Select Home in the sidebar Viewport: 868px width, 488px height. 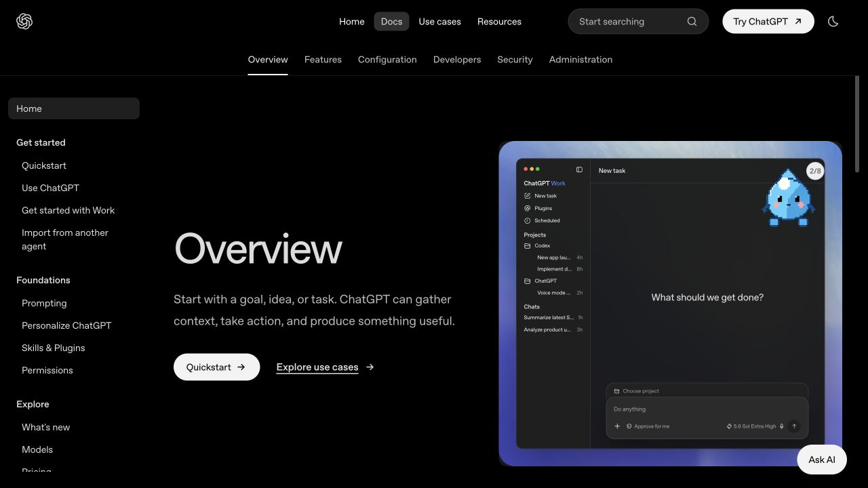pos(74,108)
